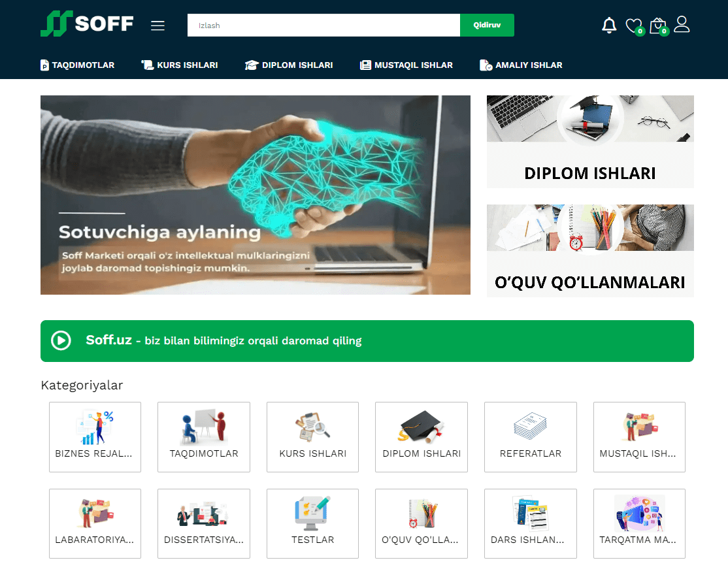Image resolution: width=728 pixels, height=573 pixels.
Task: Open MUSTAQIL ISHLAR in the navigation bar
Action: click(406, 65)
